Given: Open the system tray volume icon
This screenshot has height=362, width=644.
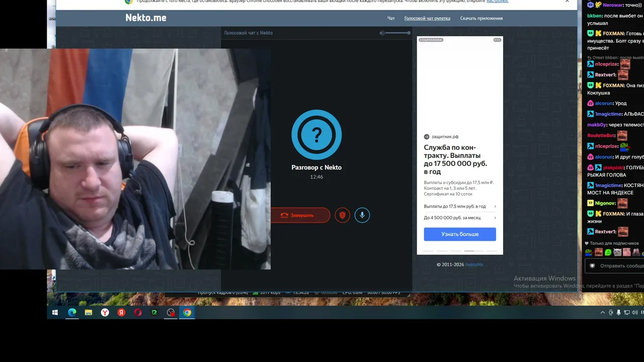Looking at the screenshot, I should (x=634, y=312).
